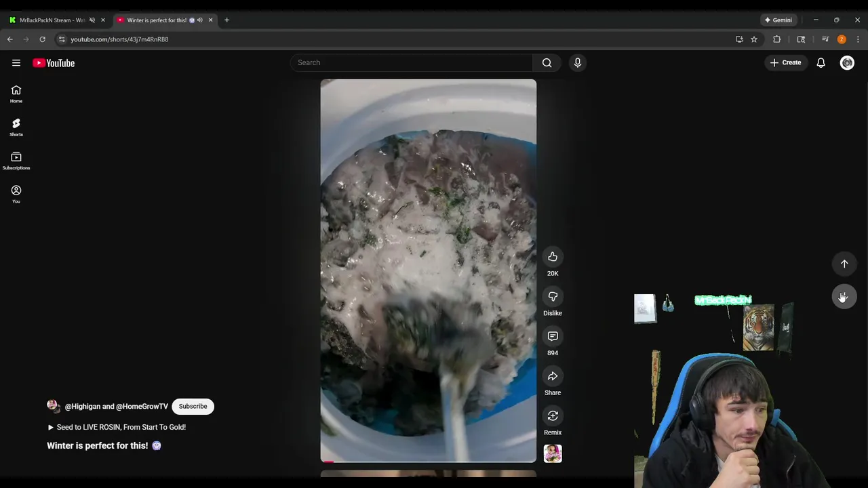The height and width of the screenshot is (488, 868).
Task: Focus the YouTube search field
Action: pyautogui.click(x=412, y=63)
